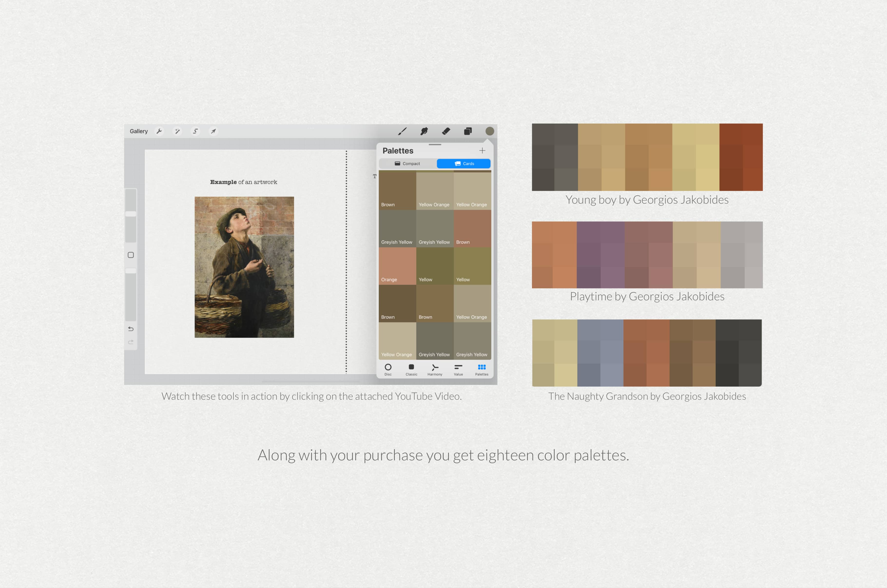
Task: Click the active color circle
Action: click(490, 131)
